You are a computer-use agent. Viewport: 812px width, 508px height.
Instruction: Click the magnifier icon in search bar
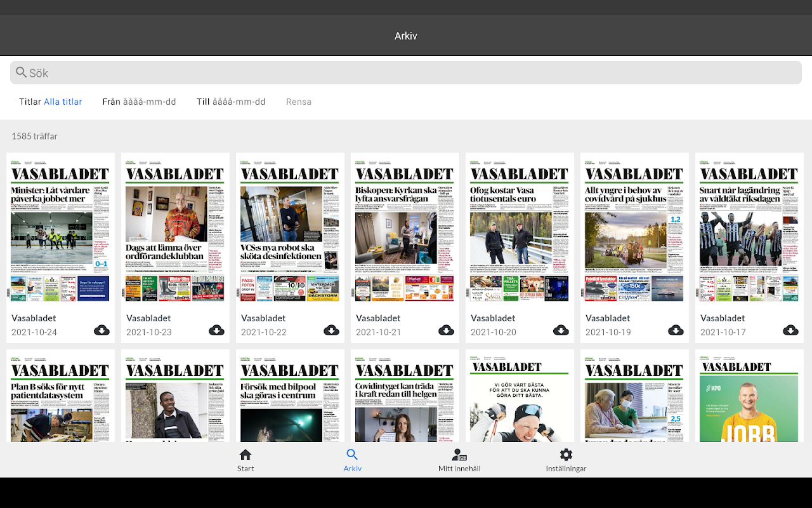point(22,72)
